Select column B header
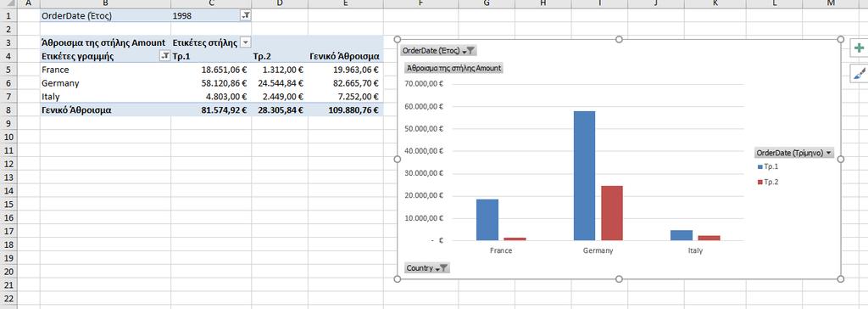Screen dimensions: 868x309 click(105, 3)
